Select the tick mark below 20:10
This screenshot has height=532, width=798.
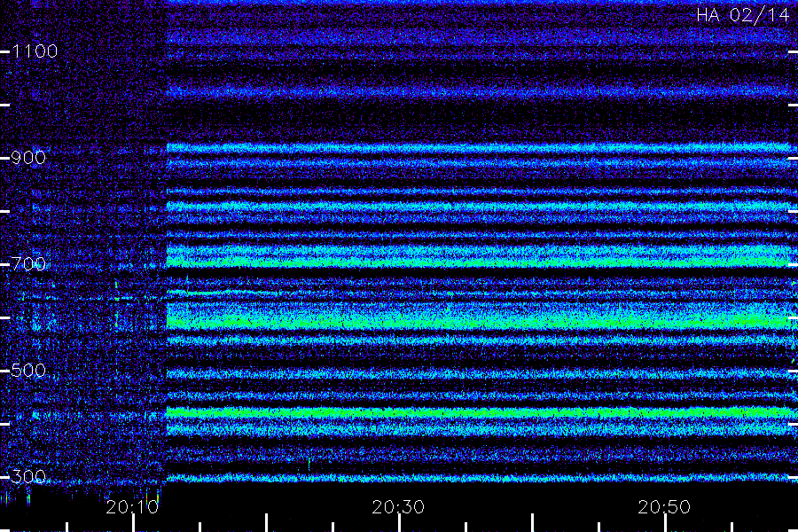click(133, 523)
